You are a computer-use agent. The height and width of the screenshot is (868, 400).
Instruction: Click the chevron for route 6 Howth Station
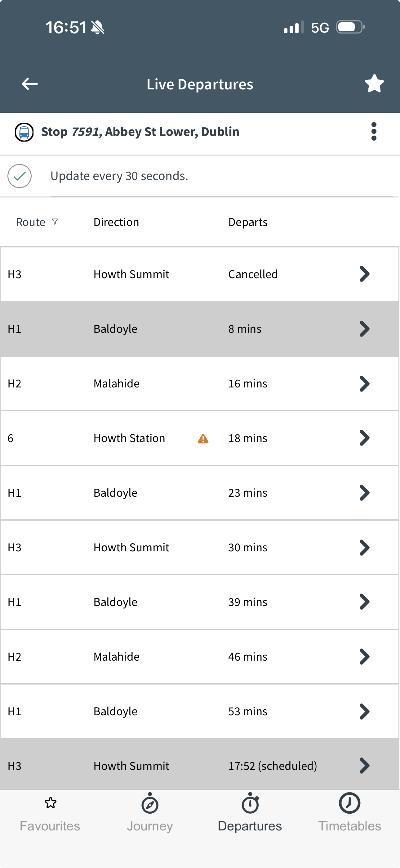coord(364,438)
